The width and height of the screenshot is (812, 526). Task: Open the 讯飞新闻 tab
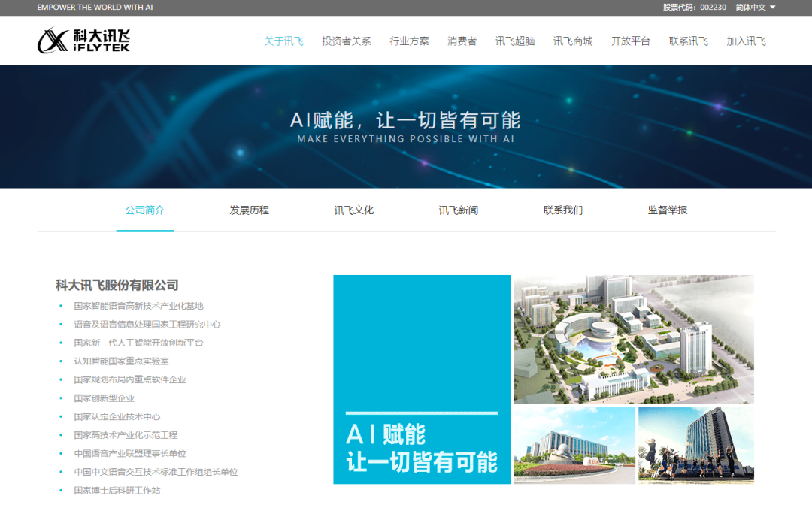tap(459, 210)
